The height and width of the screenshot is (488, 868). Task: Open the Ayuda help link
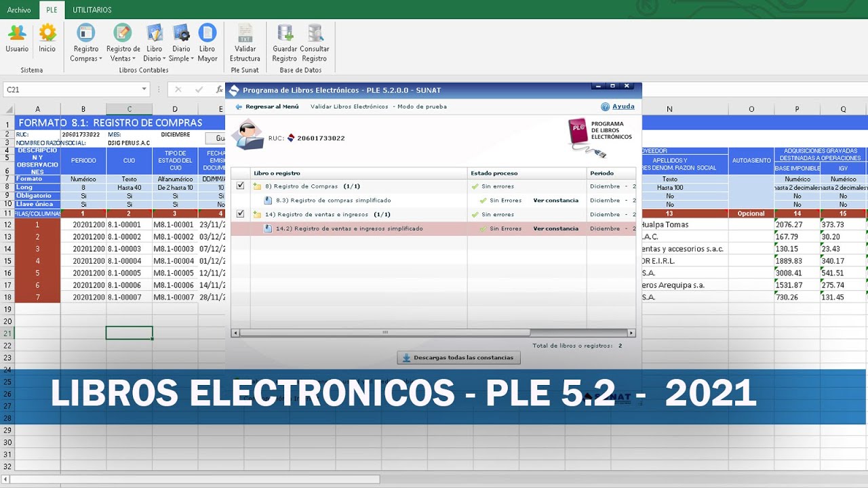click(623, 106)
